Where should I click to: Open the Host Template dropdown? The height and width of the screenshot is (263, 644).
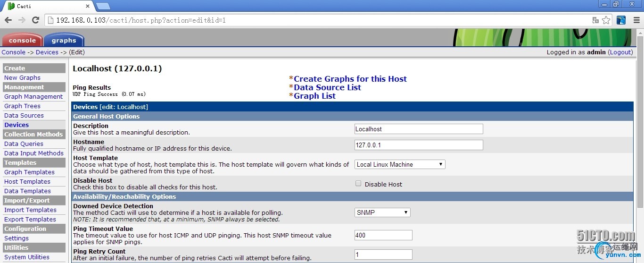click(400, 164)
